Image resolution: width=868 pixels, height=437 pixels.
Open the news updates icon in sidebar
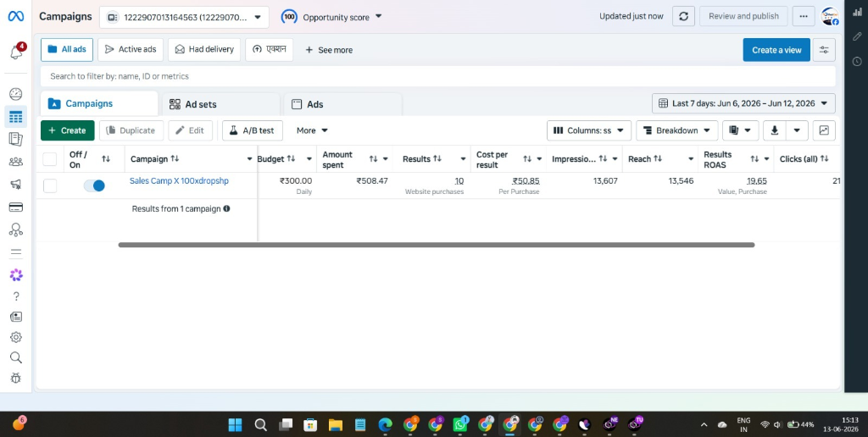[16, 317]
